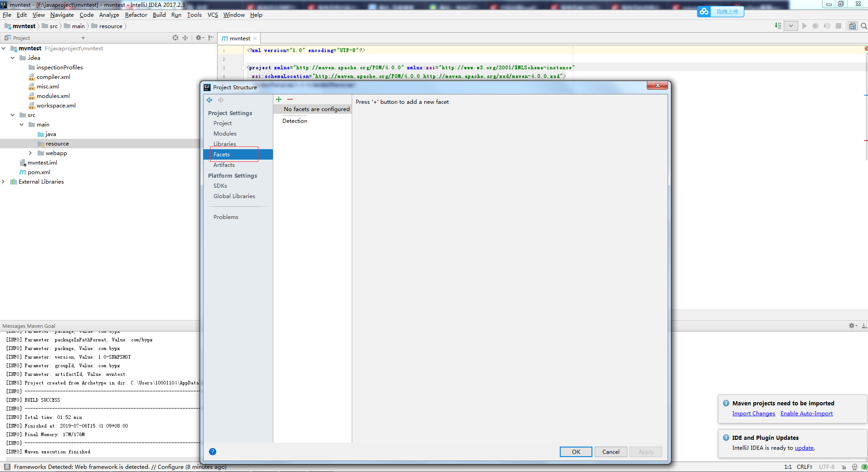Collapse the main folder node
Viewport: 868px width, 472px height.
coord(22,125)
